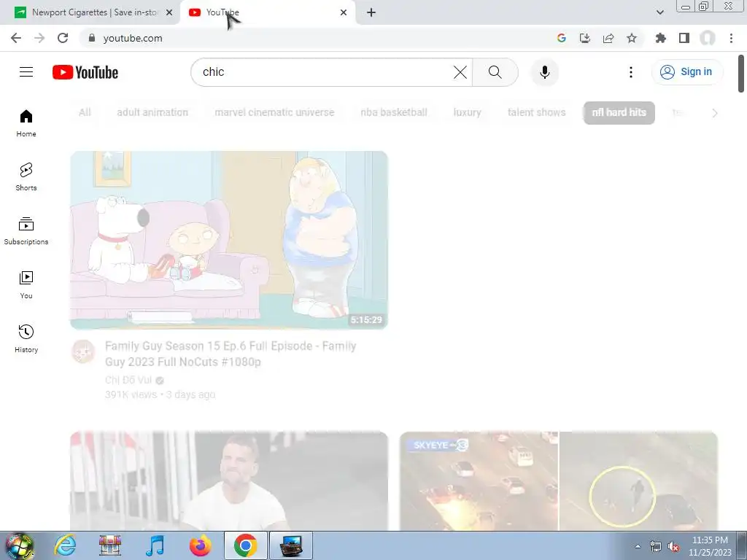Click the magnifier search button
747x560 pixels.
[x=495, y=72]
